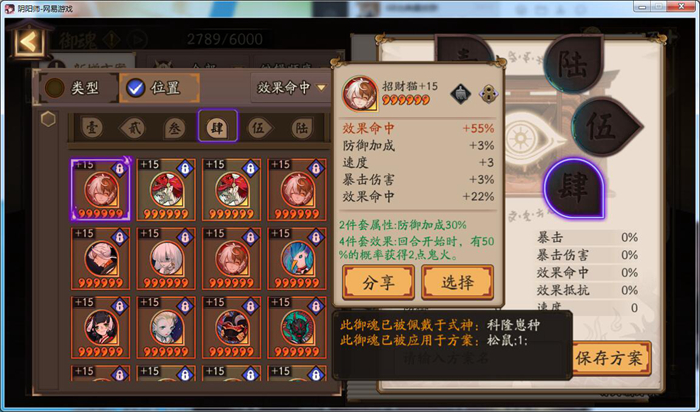
Task: Select the 壹 position tab
Action: click(x=92, y=128)
